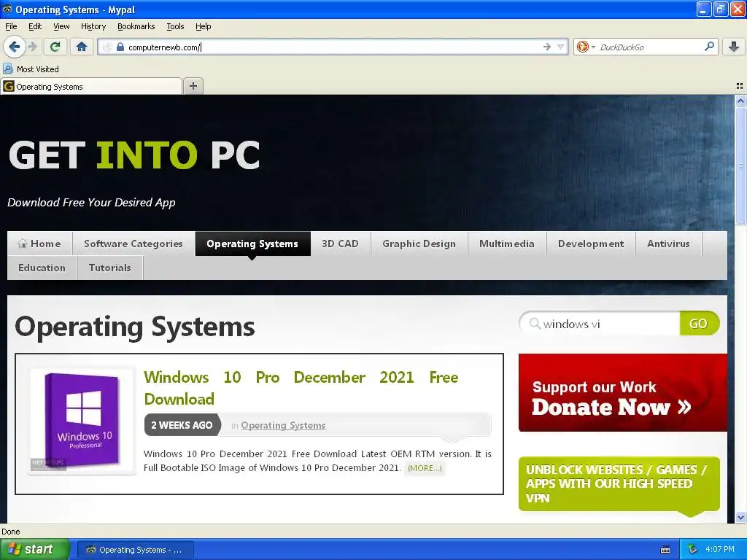747x560 pixels.
Task: Open the Tools menu
Action: pyautogui.click(x=175, y=26)
